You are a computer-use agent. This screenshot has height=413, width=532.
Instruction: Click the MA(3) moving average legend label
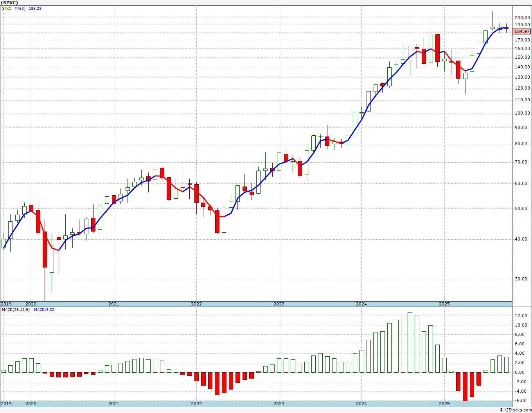point(20,8)
